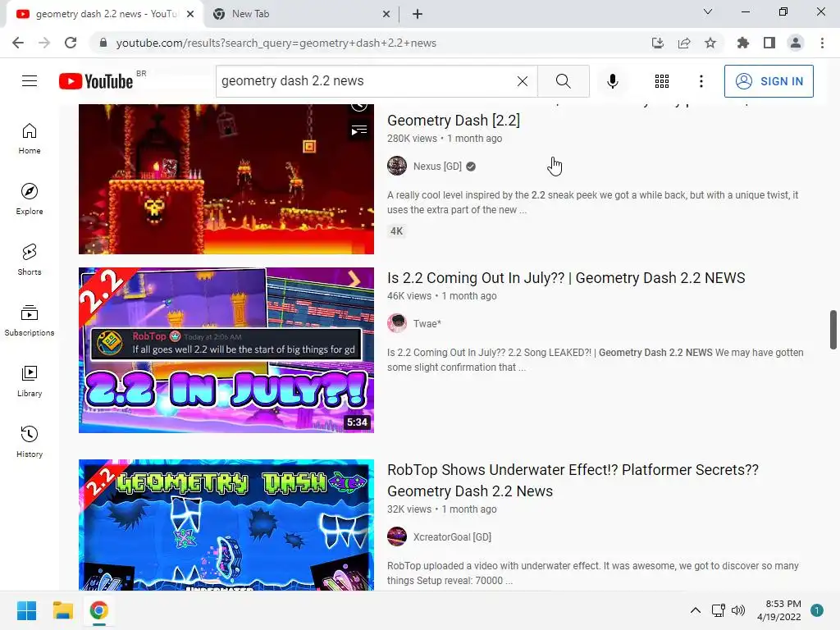
Task: Open the clock showing 8:53 PM
Action: point(779,610)
